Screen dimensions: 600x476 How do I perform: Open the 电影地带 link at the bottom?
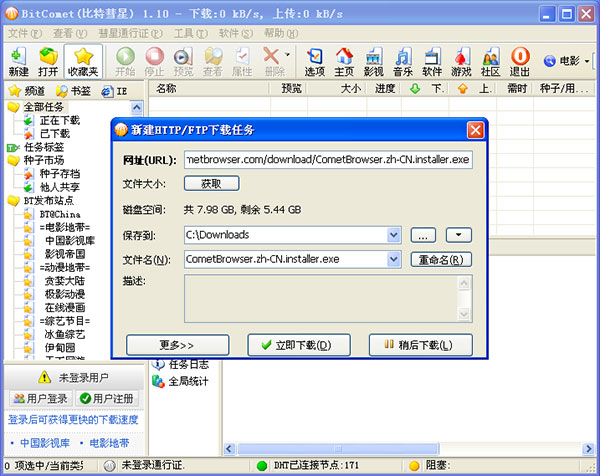(109, 443)
